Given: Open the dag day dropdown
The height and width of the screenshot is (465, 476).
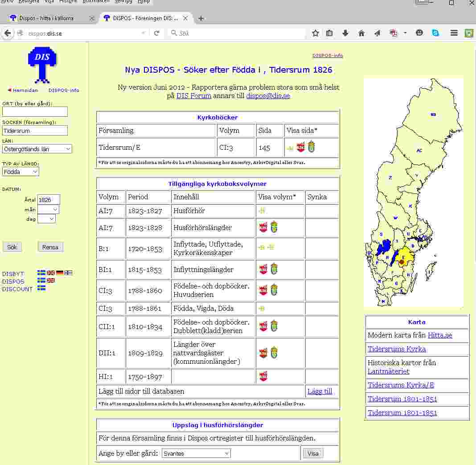Looking at the screenshot, I should pyautogui.click(x=46, y=219).
